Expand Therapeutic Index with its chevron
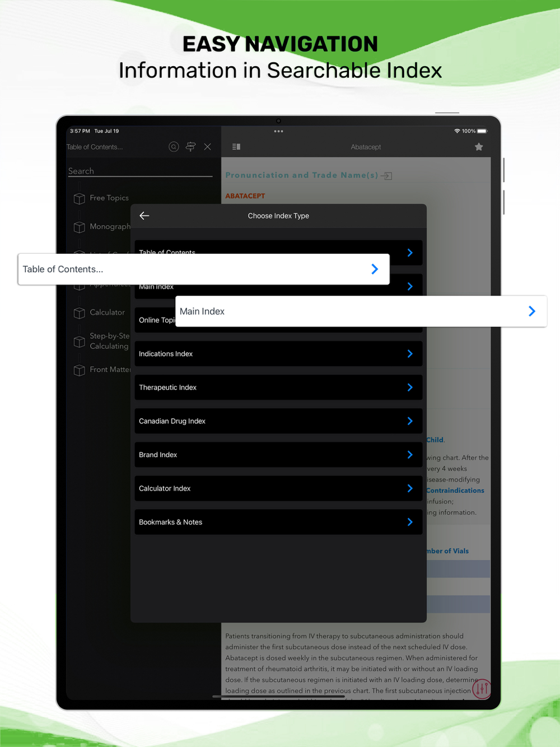The height and width of the screenshot is (747, 560). (410, 387)
